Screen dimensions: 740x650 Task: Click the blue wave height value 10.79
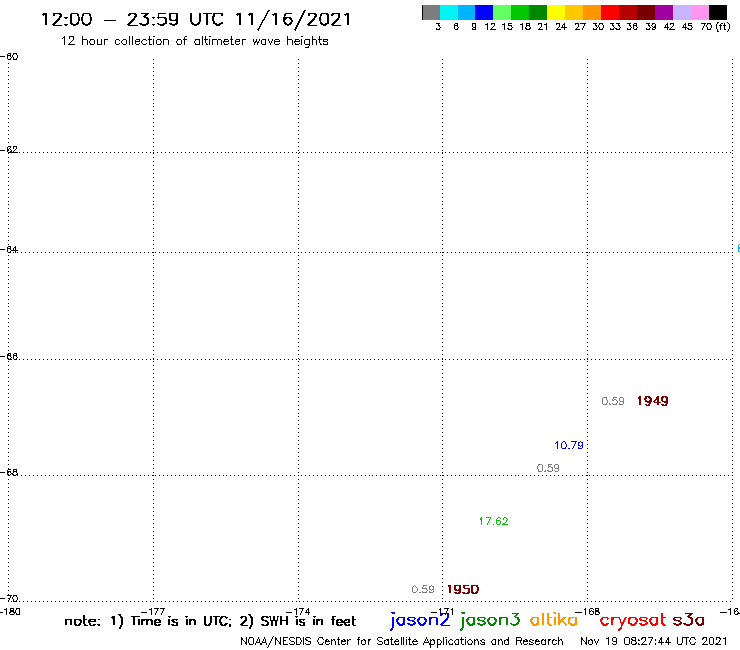(x=569, y=445)
